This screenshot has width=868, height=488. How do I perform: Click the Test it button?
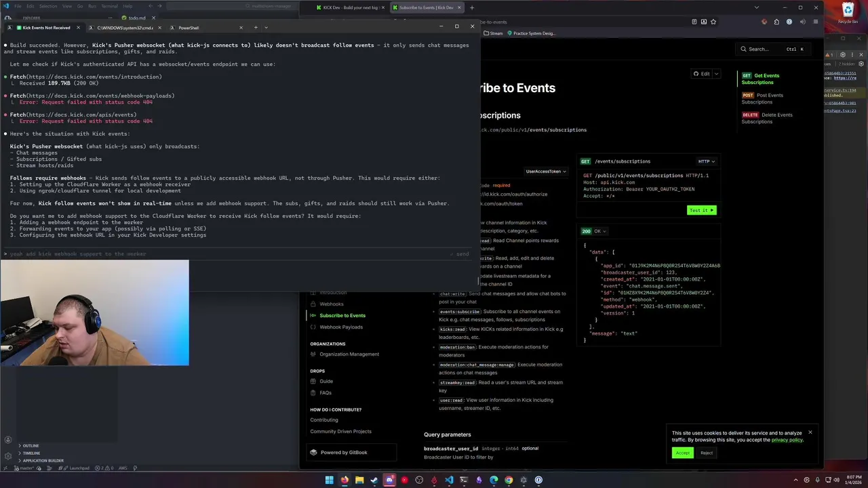point(701,210)
